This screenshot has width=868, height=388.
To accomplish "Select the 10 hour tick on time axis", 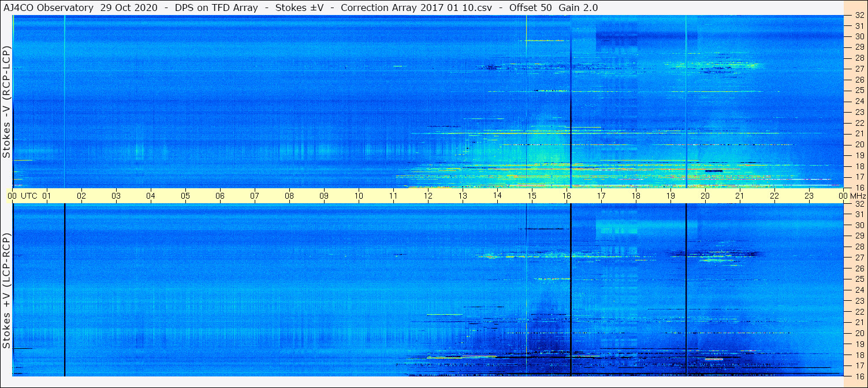I will coord(359,196).
